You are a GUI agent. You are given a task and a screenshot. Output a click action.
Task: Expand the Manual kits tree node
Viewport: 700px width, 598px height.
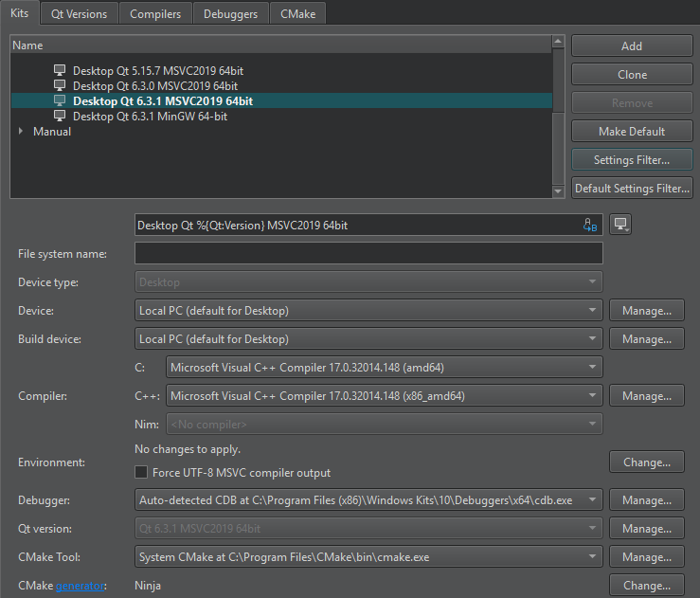(22, 132)
